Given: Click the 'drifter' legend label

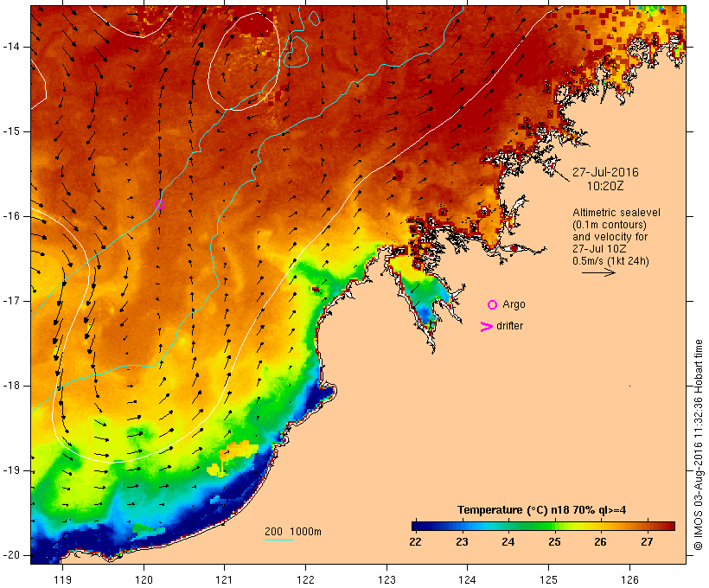Looking at the screenshot, I should (x=509, y=326).
